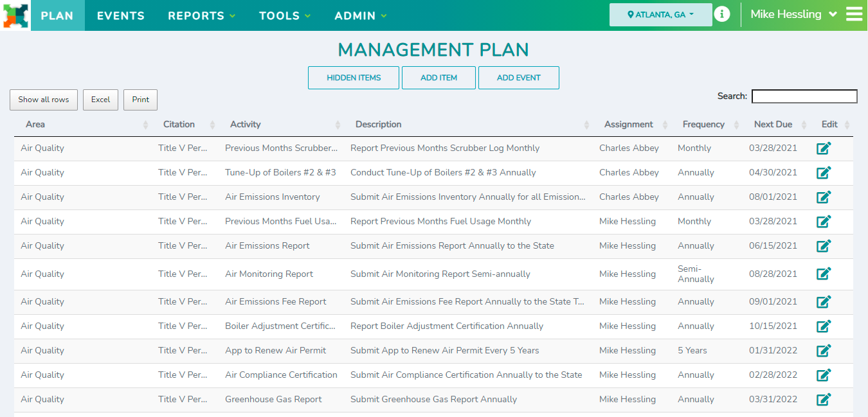Image resolution: width=868 pixels, height=417 pixels.
Task: Sort table by Description column
Action: coord(468,125)
